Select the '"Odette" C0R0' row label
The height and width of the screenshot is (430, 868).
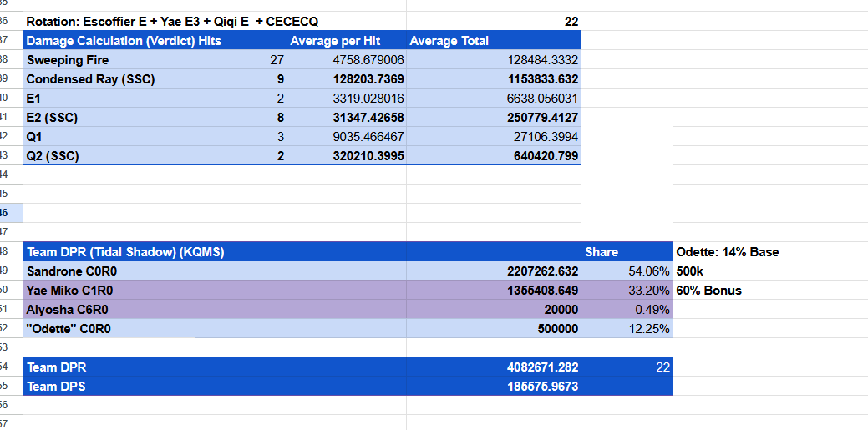tap(109, 328)
